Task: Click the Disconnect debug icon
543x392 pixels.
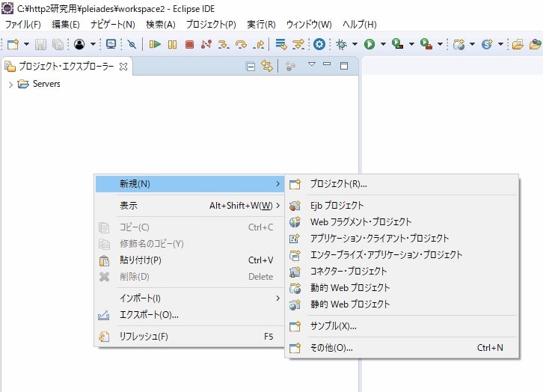Action: click(206, 44)
